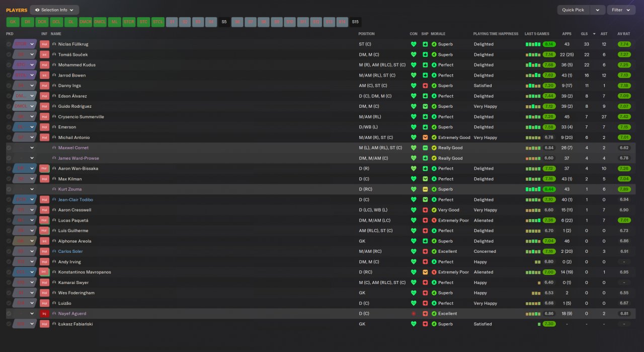Click the Int info badge for Tomáš Souček
Viewport: 644px width, 352px height.
[x=44, y=54]
